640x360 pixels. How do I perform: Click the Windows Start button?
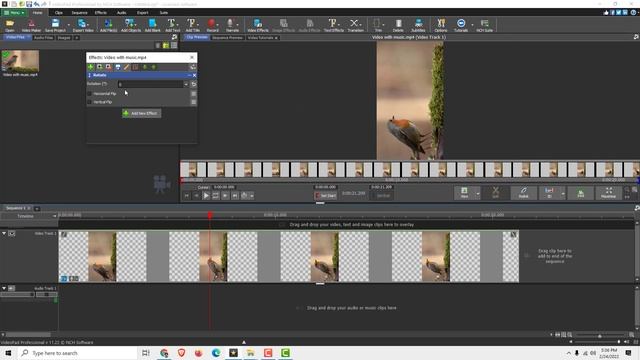(x=8, y=353)
